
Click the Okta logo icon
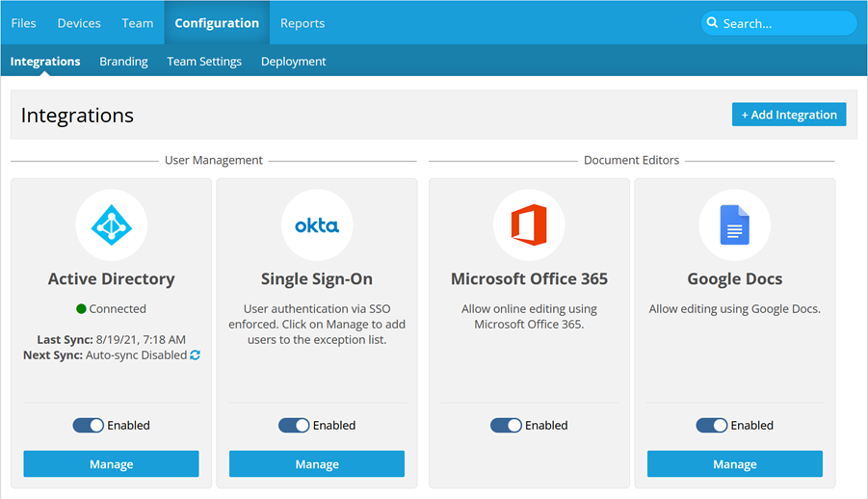[317, 225]
